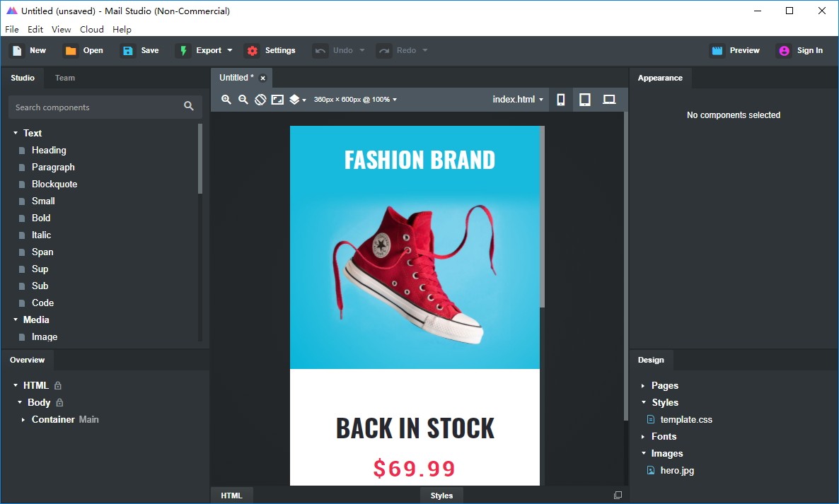This screenshot has height=504, width=839.
Task: Click the Blockquote component icon
Action: click(22, 184)
